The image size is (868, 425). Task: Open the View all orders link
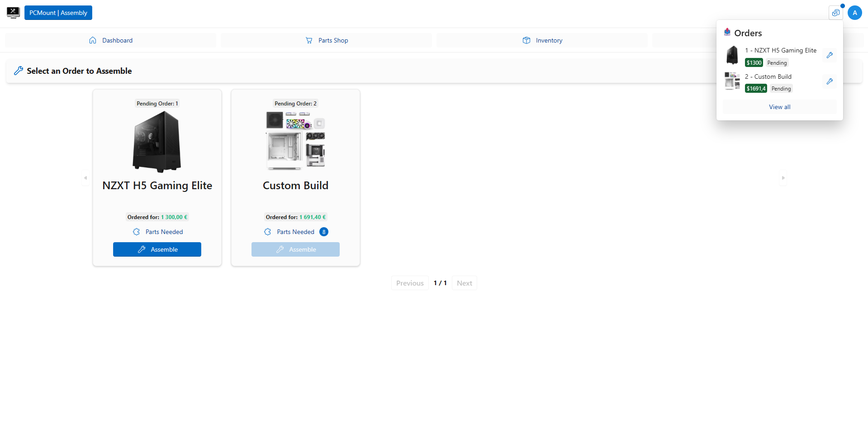pyautogui.click(x=780, y=107)
